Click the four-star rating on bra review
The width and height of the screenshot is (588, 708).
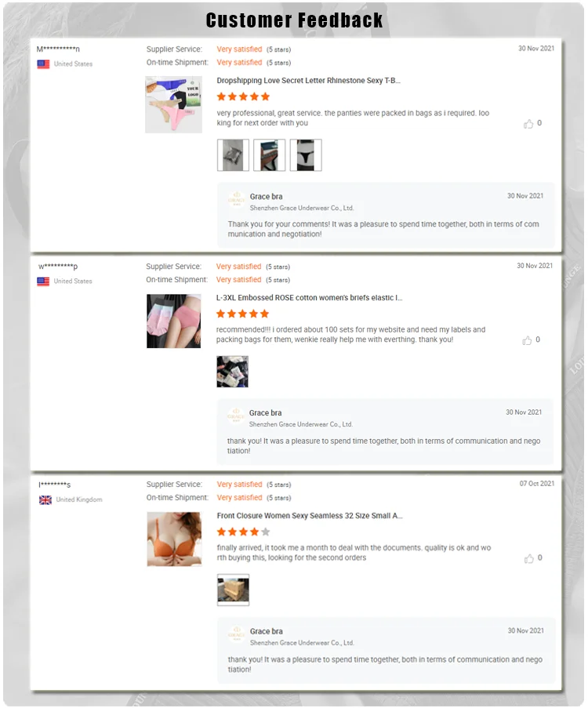[x=243, y=532]
